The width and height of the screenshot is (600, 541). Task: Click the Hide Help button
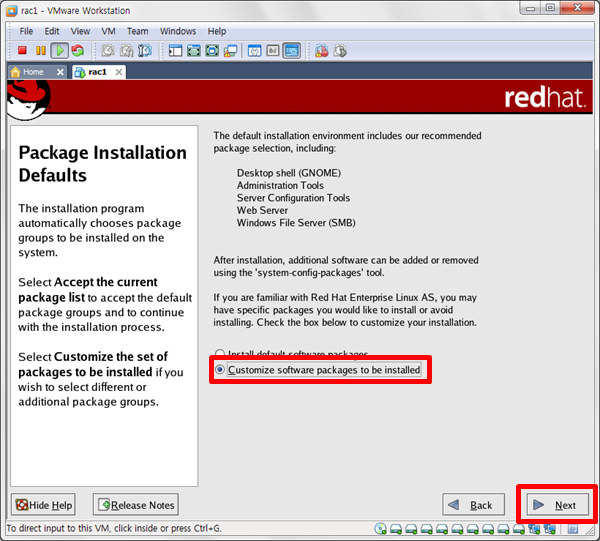pyautogui.click(x=43, y=505)
